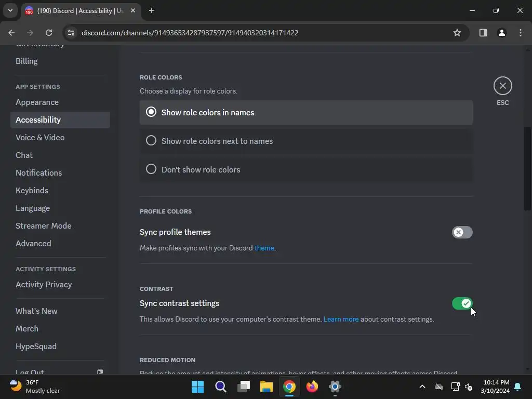Click the settings page scrollbar thumb

[527, 169]
